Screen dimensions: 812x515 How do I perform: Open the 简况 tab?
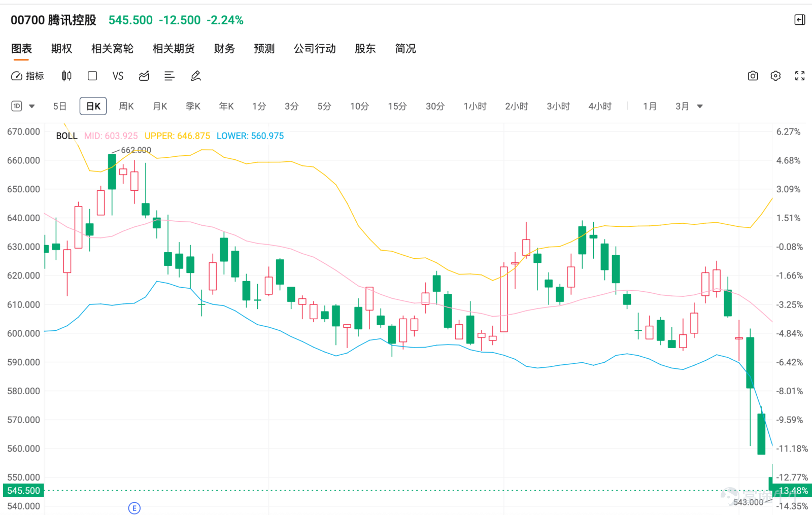[405, 49]
